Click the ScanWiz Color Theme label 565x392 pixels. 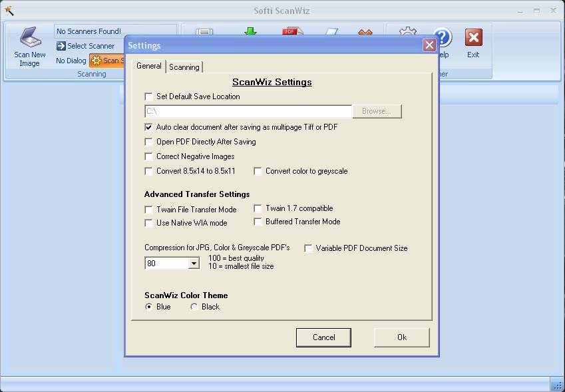[x=186, y=295]
